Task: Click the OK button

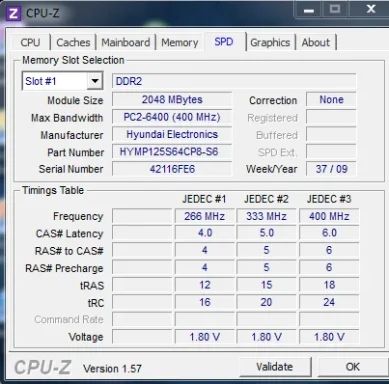Action: tap(352, 367)
